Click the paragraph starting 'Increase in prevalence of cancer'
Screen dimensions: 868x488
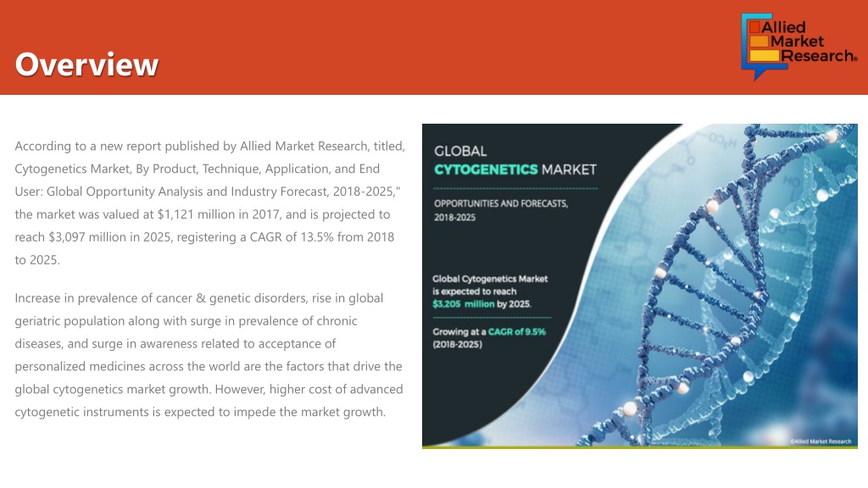209,355
